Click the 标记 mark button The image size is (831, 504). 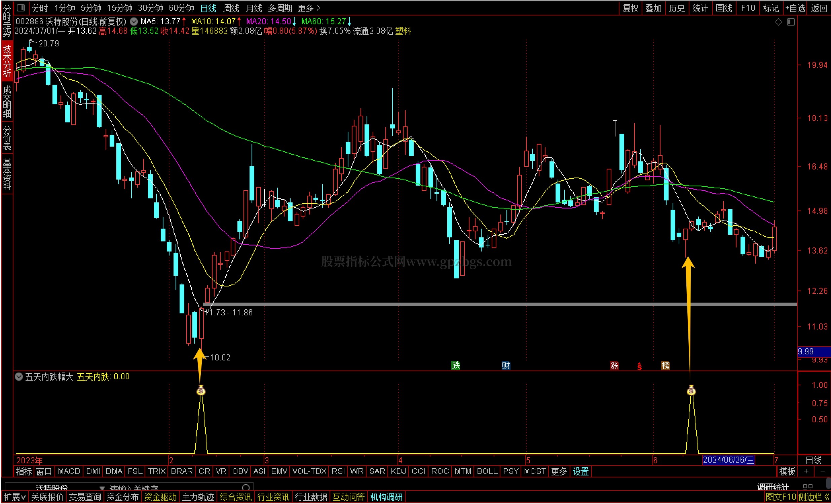pyautogui.click(x=771, y=8)
